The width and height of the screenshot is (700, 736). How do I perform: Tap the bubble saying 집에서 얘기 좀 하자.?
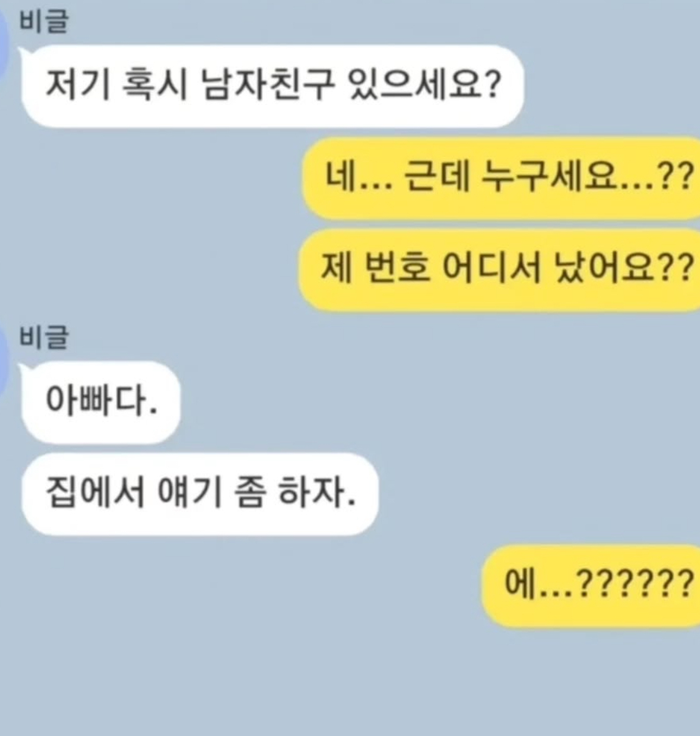[200, 494]
